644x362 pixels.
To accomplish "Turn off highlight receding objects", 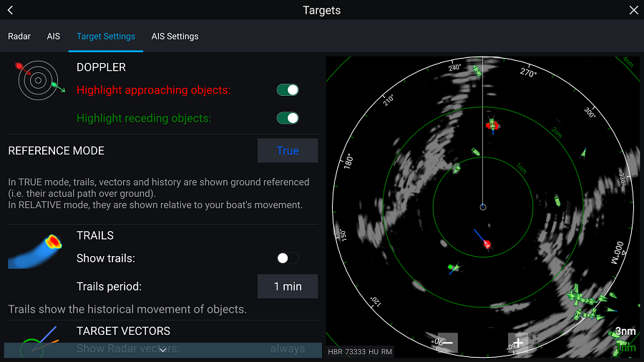I will 288,118.
